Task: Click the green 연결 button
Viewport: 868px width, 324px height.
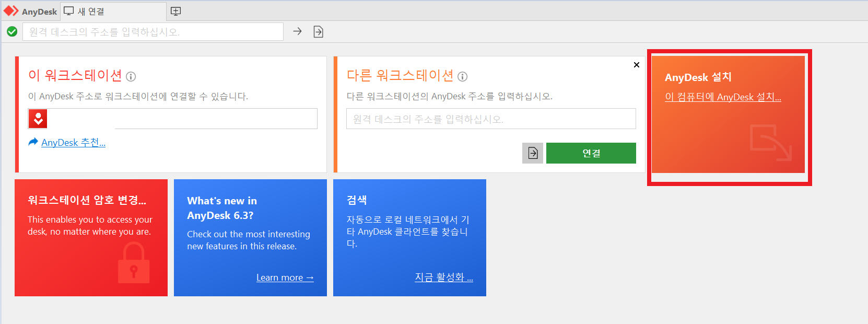Action: [591, 153]
